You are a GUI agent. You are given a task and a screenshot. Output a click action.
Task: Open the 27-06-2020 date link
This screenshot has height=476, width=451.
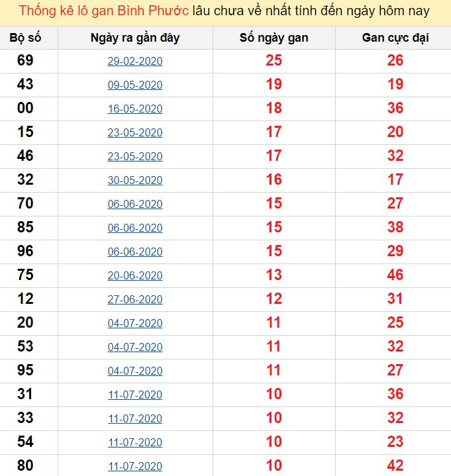(x=135, y=299)
